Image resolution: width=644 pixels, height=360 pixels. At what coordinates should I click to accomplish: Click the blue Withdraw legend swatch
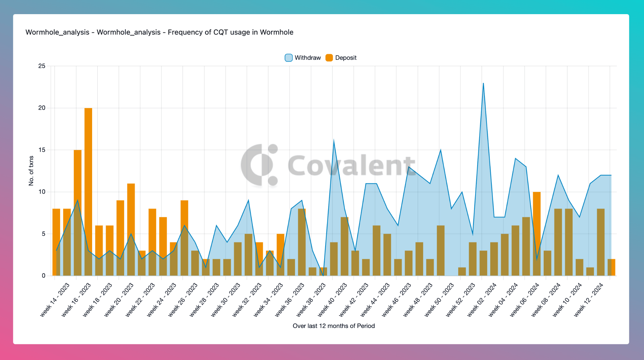point(289,58)
